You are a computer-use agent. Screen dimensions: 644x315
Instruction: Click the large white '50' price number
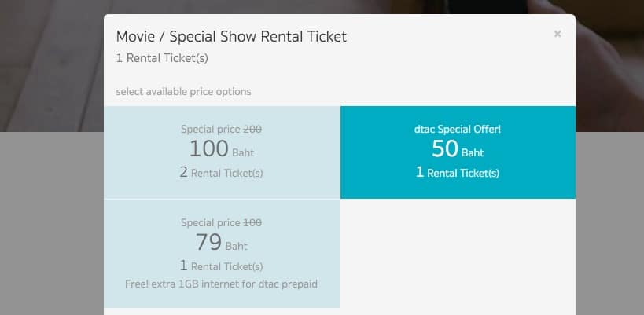[x=445, y=148]
